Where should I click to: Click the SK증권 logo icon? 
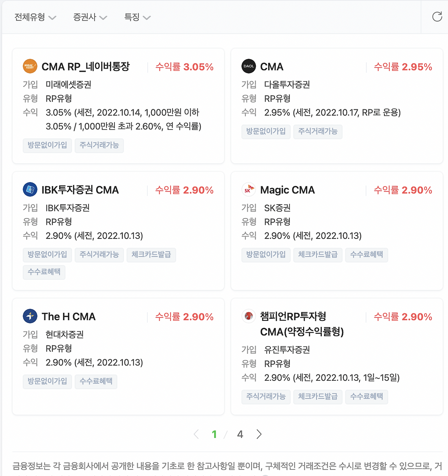click(x=249, y=189)
